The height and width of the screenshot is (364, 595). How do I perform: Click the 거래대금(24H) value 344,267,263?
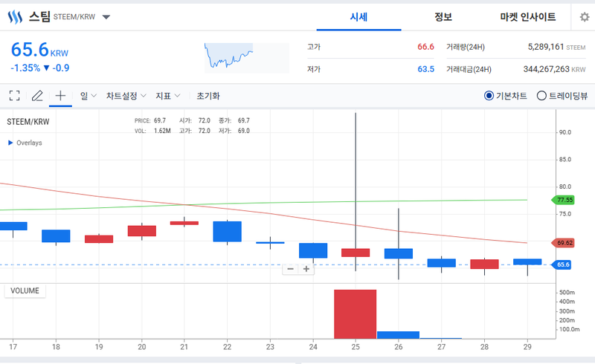(x=547, y=69)
